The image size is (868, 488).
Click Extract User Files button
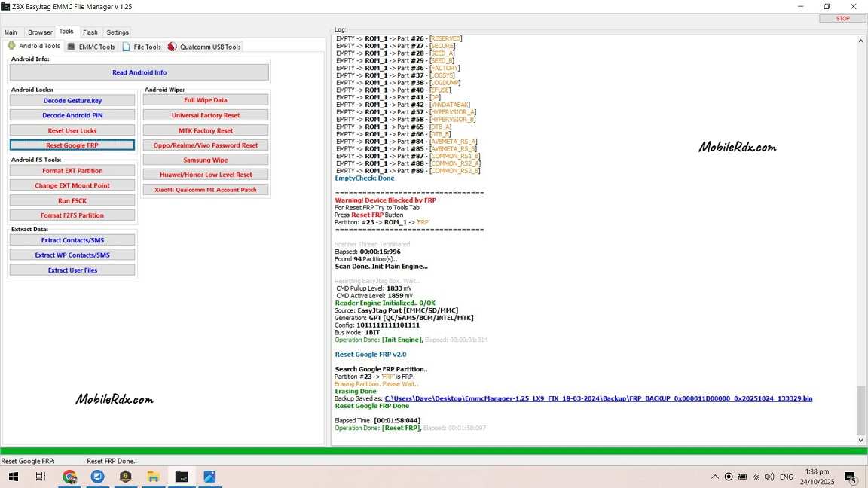[72, 270]
